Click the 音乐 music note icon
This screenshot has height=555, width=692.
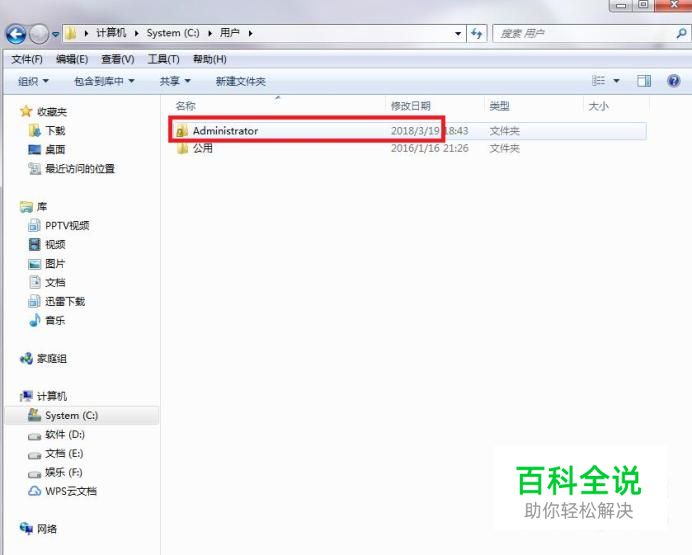(35, 320)
